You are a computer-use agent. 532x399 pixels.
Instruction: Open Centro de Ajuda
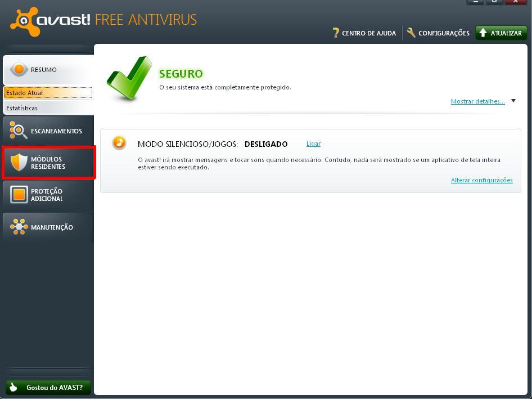click(x=364, y=33)
